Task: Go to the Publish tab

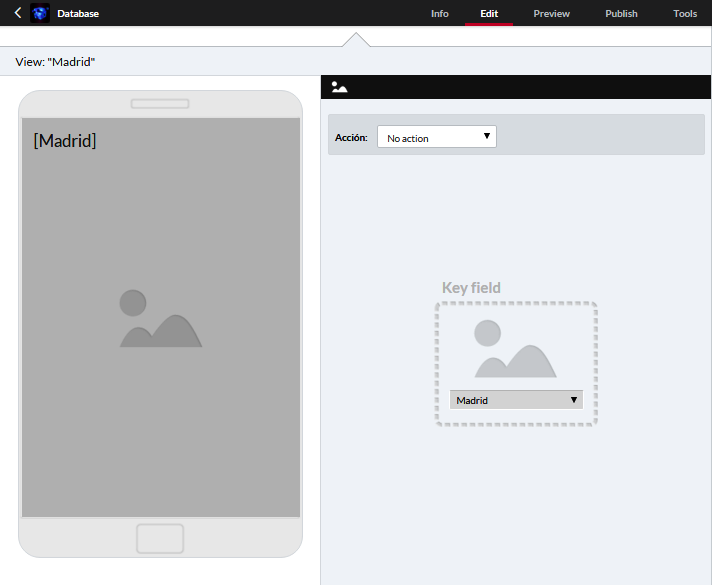Action: coord(621,14)
